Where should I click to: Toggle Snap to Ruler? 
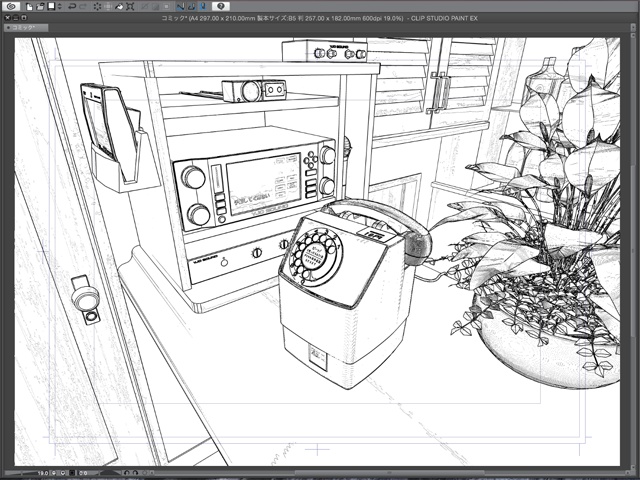(x=180, y=7)
